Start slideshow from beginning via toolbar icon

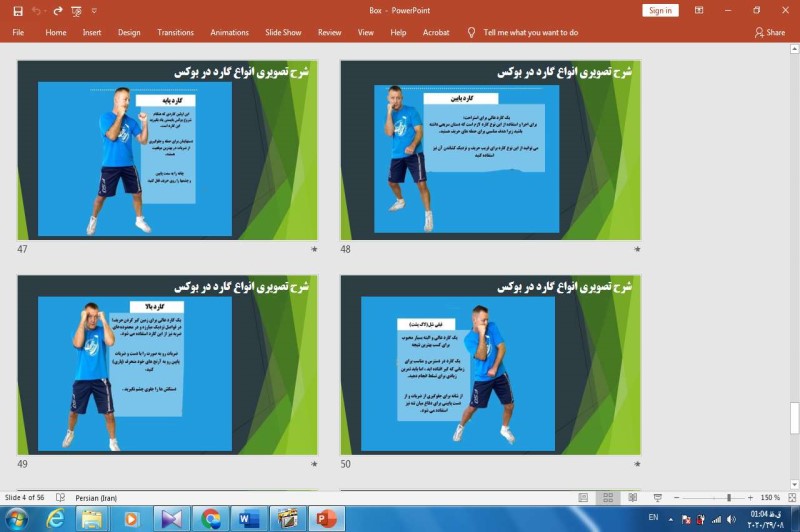77,10
